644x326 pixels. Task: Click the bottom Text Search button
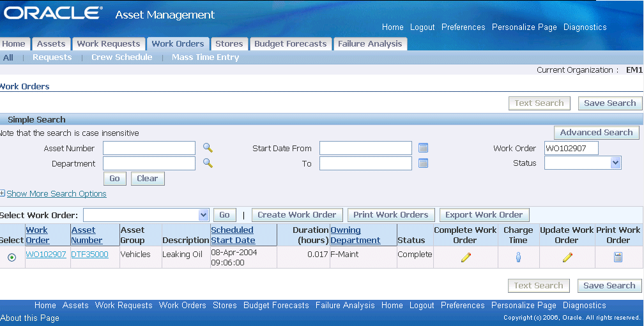(539, 286)
